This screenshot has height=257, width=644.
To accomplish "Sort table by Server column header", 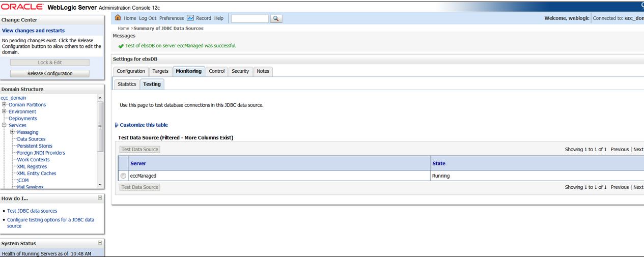I will point(138,163).
